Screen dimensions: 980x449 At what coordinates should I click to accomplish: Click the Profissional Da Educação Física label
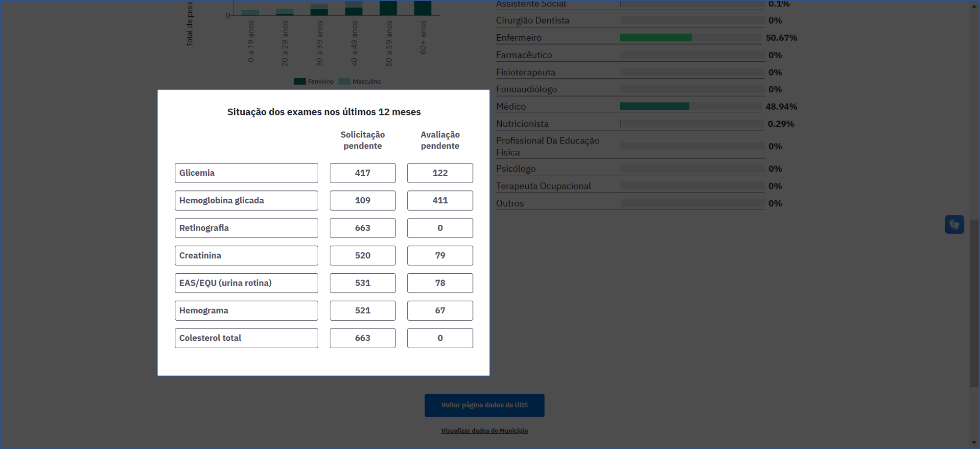(x=548, y=146)
